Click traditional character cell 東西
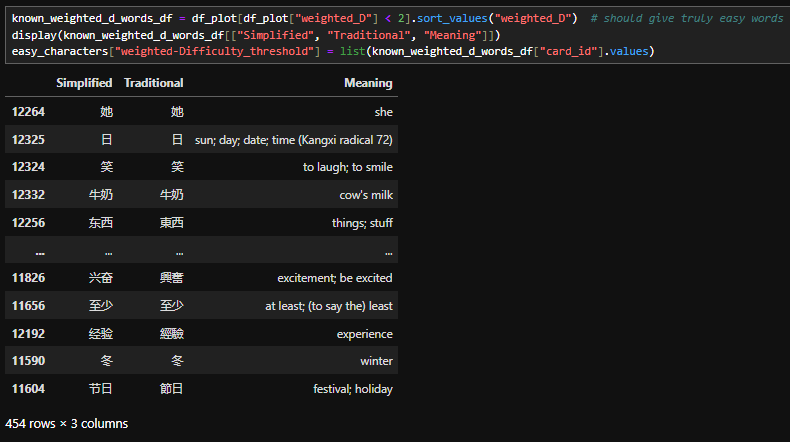This screenshot has height=442, width=790. [x=171, y=223]
